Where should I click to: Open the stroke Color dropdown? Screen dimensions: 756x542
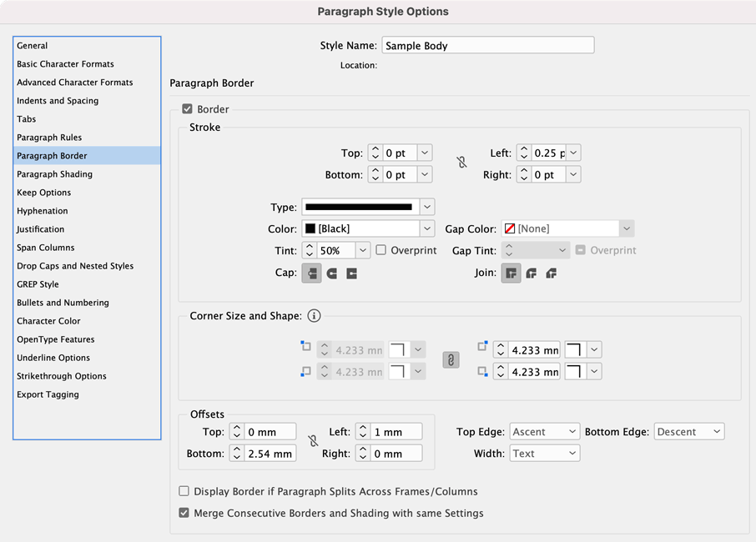pyautogui.click(x=426, y=228)
